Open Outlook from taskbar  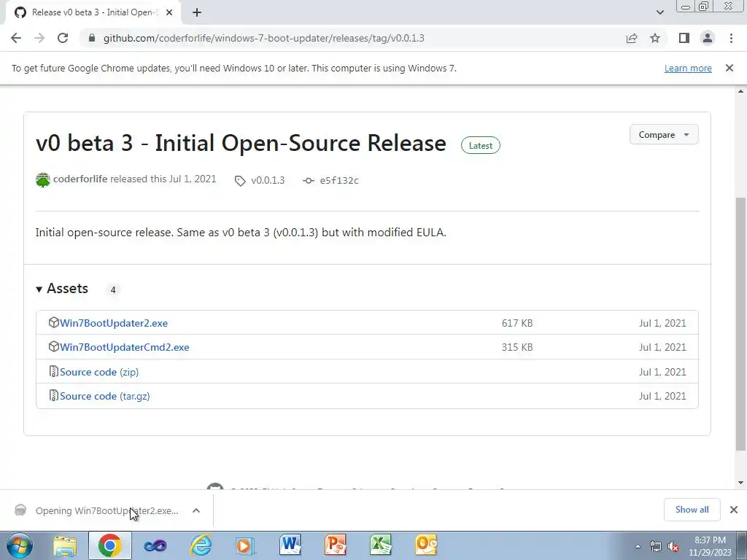coord(425,545)
